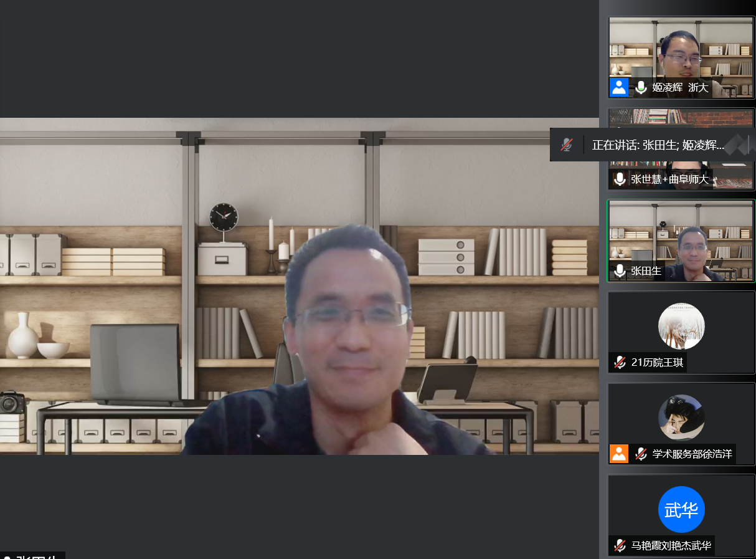Click the deer avatar of 21历院王琪
756x559 pixels.
(681, 326)
